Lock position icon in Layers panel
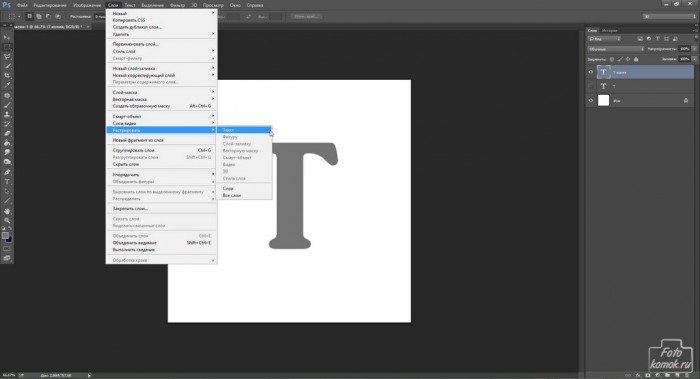700x379 pixels. 628,59
